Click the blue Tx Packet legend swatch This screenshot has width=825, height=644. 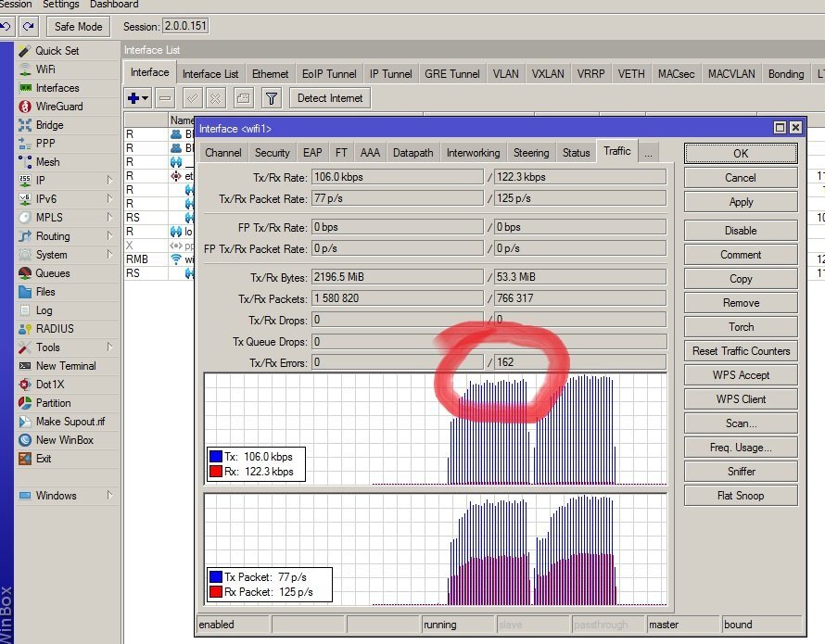click(x=216, y=576)
